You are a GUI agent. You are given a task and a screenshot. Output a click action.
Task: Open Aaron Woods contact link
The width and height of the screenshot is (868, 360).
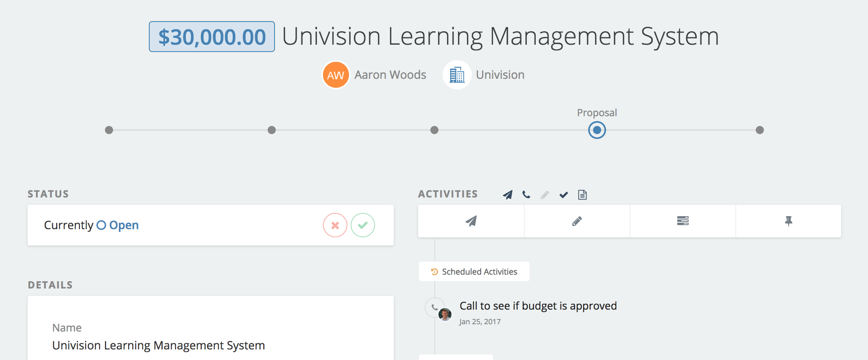(390, 75)
